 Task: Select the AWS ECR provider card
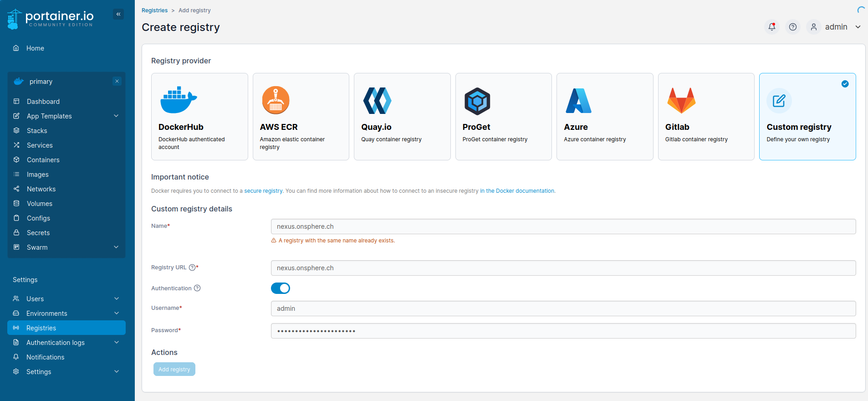click(301, 117)
